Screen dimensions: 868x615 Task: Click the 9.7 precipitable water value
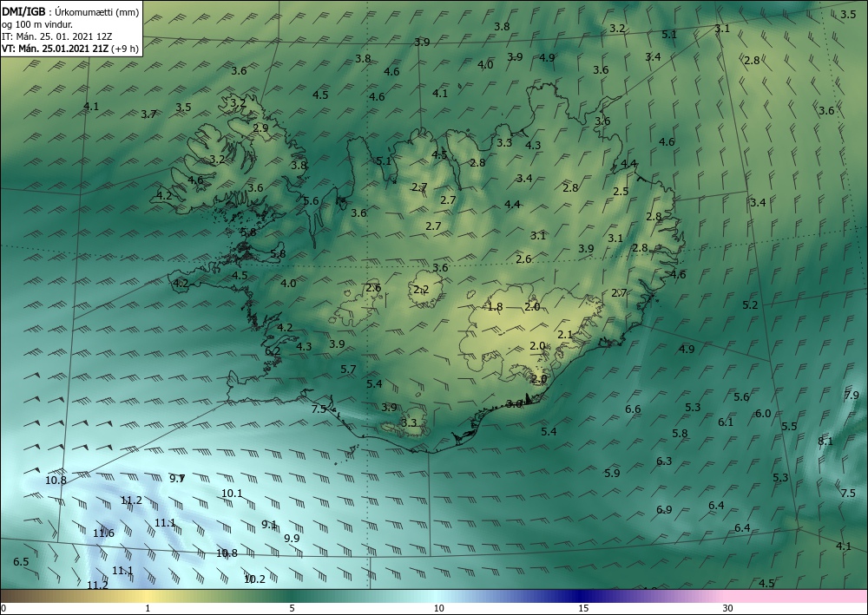coord(177,479)
